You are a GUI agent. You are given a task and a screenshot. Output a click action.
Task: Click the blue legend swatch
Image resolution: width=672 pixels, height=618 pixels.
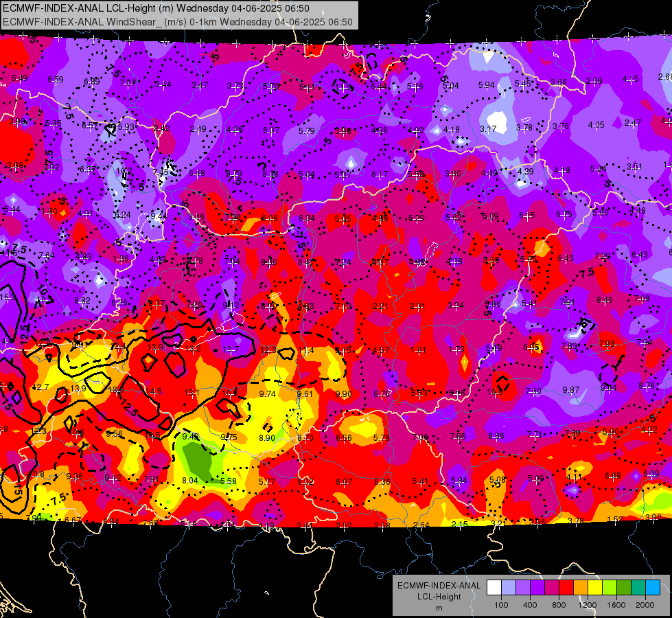652,588
